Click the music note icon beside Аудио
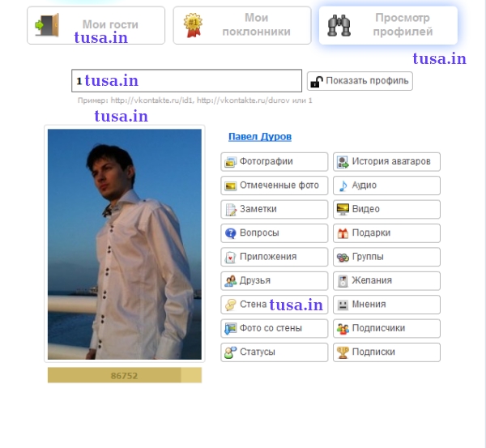 [x=343, y=186]
